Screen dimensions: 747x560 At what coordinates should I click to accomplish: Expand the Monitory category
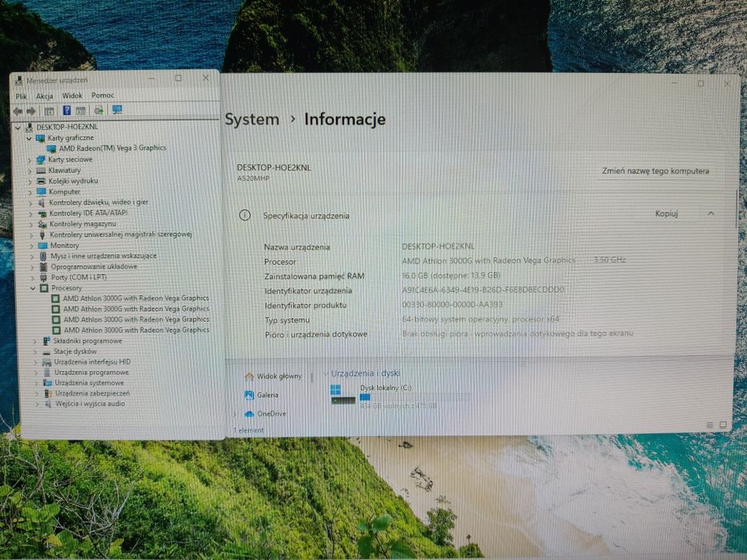[32, 246]
